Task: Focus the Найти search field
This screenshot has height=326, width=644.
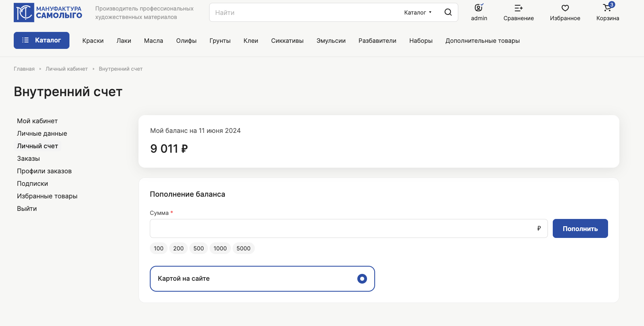Action: pyautogui.click(x=307, y=13)
